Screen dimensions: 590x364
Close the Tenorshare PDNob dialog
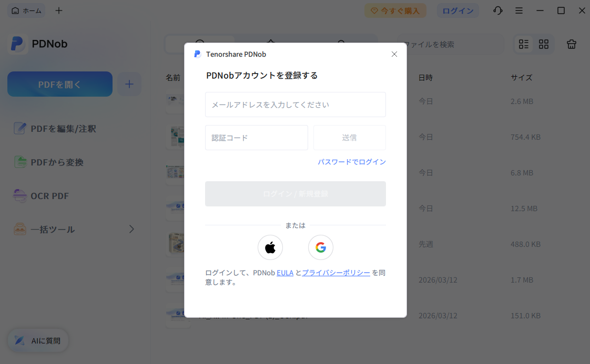point(394,54)
